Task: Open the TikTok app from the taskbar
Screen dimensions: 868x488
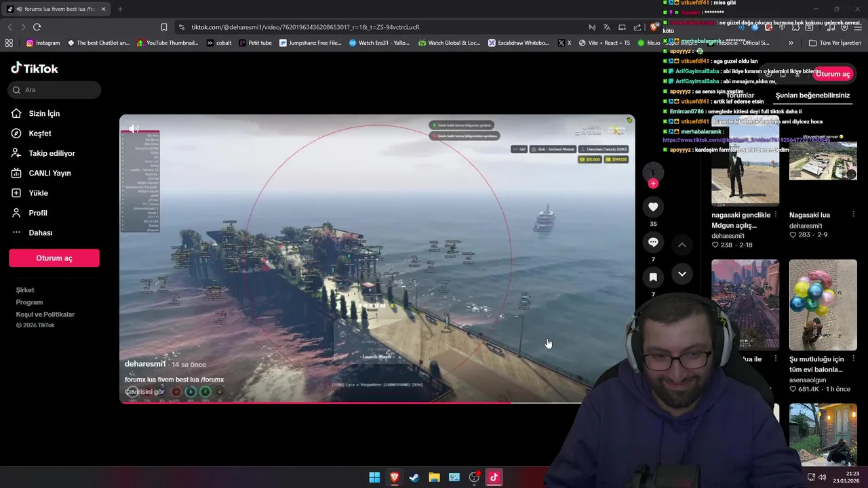Action: click(494, 477)
